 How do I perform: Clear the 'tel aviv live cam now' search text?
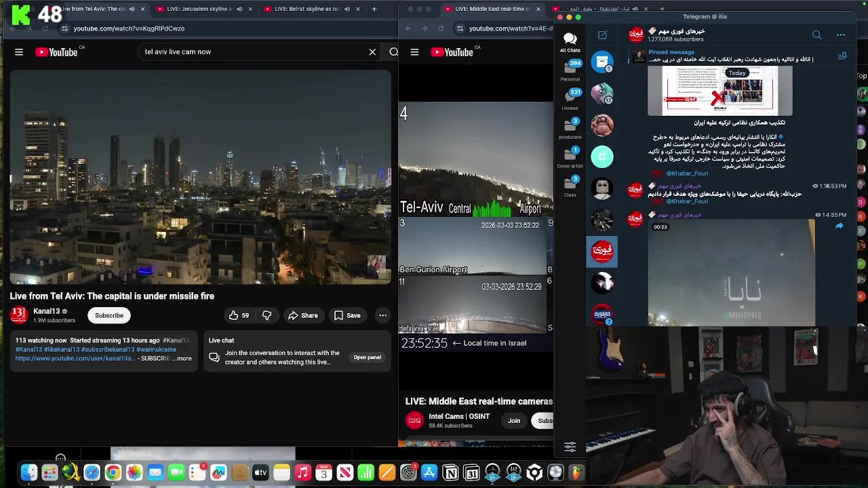[372, 52]
